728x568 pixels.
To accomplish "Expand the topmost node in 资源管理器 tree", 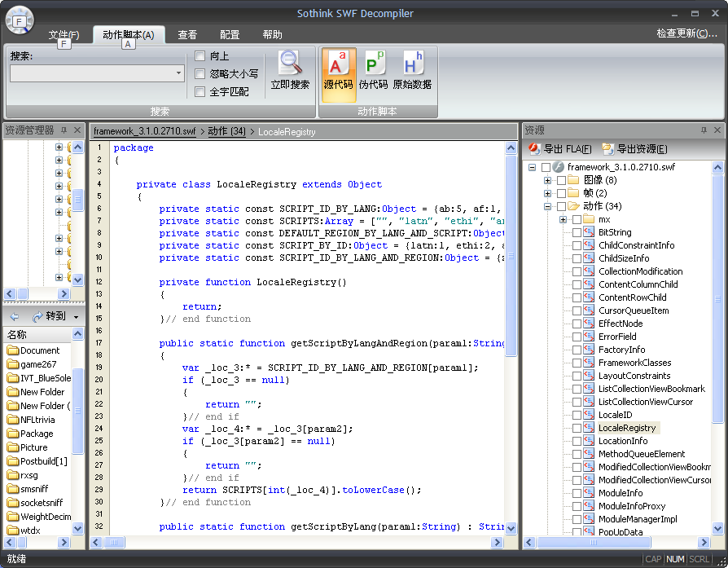I will [x=59, y=147].
